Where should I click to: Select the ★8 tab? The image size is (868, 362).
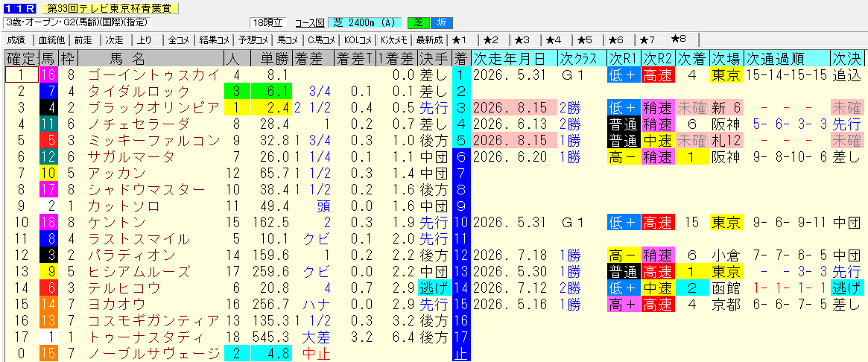tap(679, 39)
